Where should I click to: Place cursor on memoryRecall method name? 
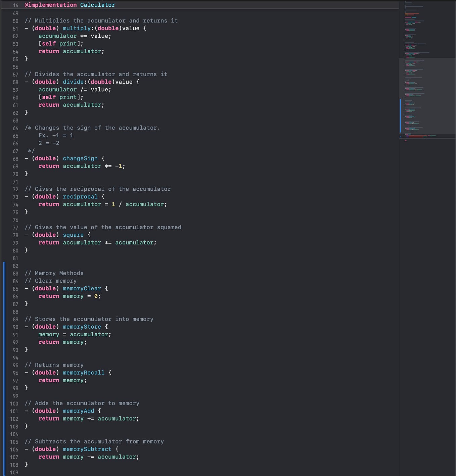tap(84, 373)
